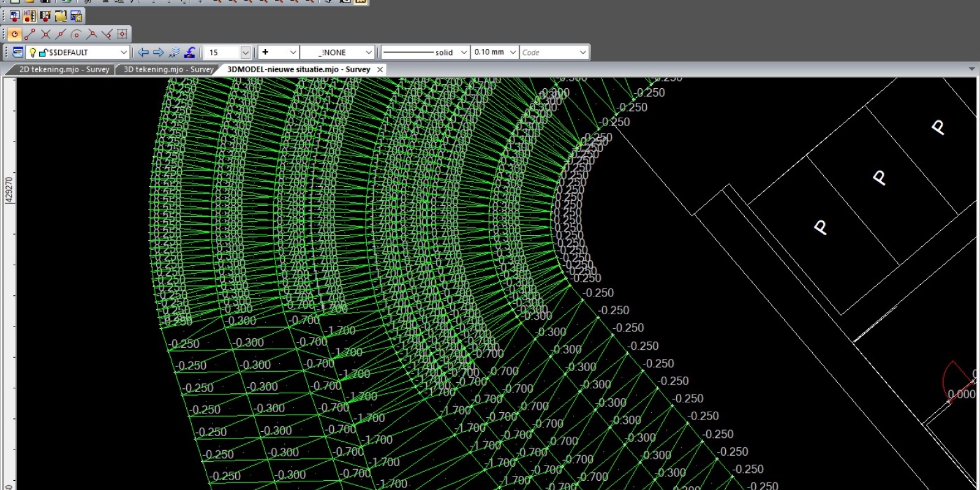Image resolution: width=980 pixels, height=490 pixels.
Task: Expand the $$DEFAULT layer dropdown
Action: click(123, 53)
